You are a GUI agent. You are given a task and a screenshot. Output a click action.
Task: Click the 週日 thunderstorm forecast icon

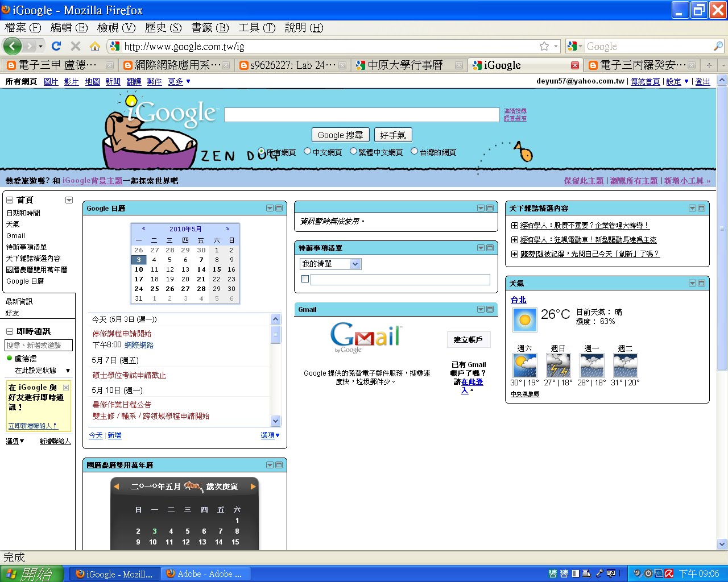559,365
